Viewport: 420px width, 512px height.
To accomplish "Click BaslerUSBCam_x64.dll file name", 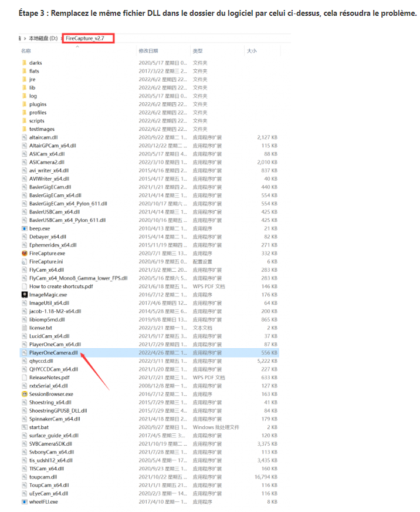I will (55, 212).
